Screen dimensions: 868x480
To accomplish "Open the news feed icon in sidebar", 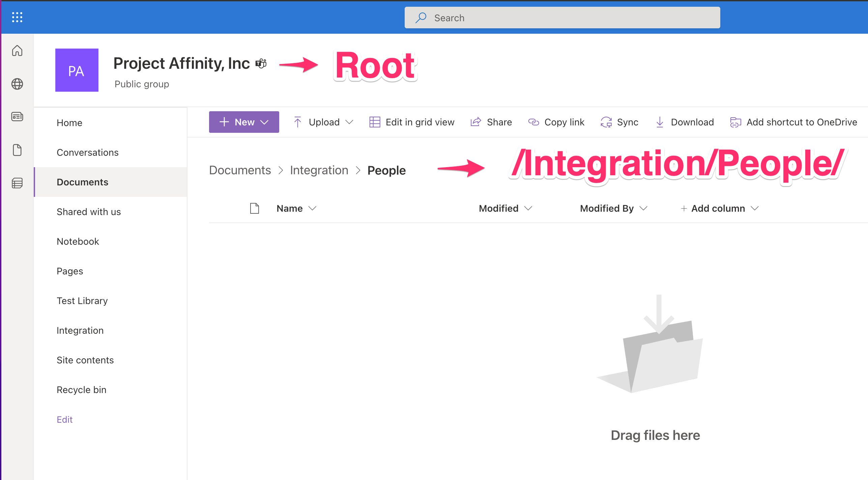I will 17,117.
